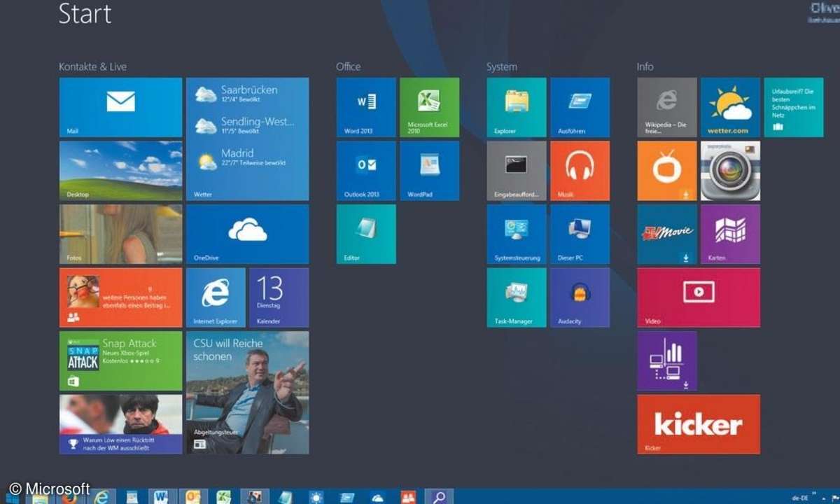This screenshot has height=504, width=840.
Task: Open the Dieser PC tile
Action: pos(580,234)
